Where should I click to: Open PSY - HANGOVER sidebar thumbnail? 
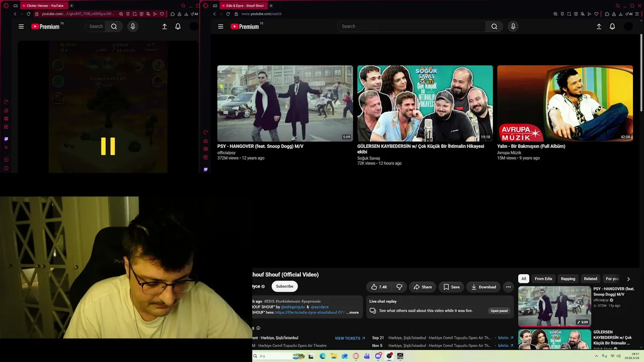pos(554,306)
